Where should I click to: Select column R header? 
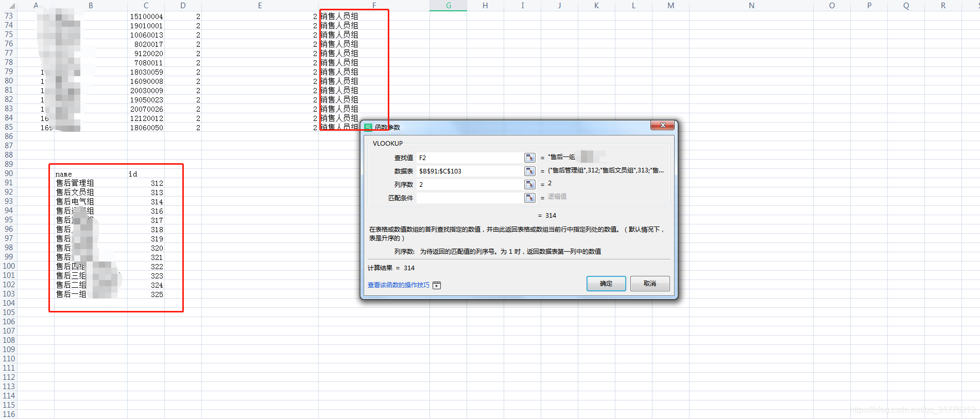click(x=943, y=6)
